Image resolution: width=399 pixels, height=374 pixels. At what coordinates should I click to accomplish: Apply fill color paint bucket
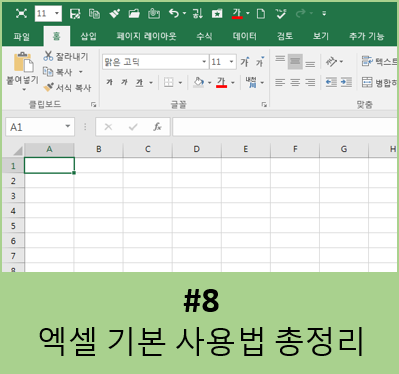click(198, 82)
